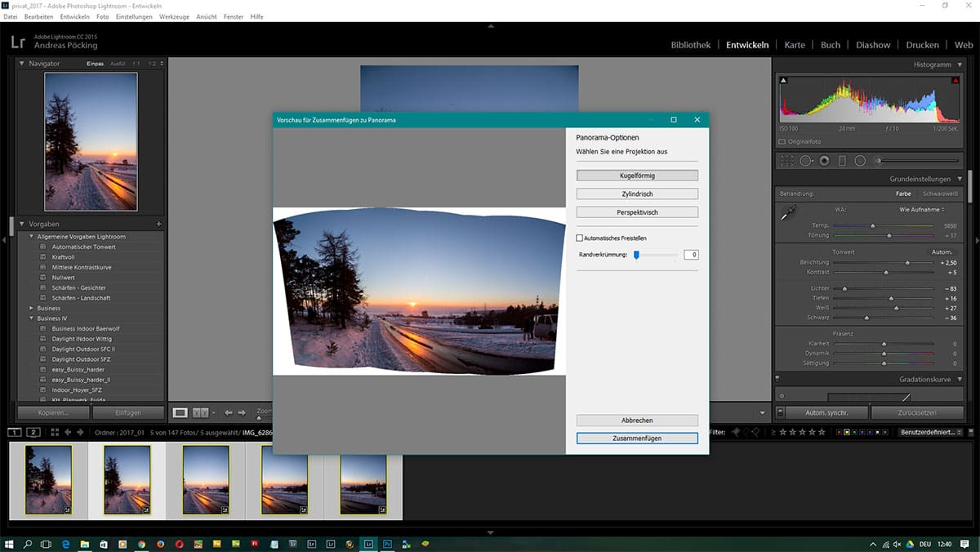Select the Spot Removal tool
The height and width of the screenshot is (552, 980).
806,161
